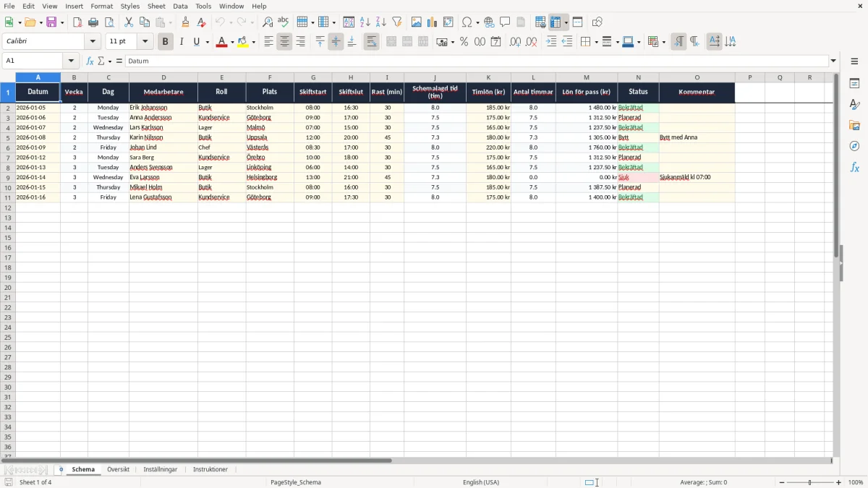This screenshot has width=868, height=488.
Task: Toggle Center Horizontally alignment
Action: tap(285, 42)
